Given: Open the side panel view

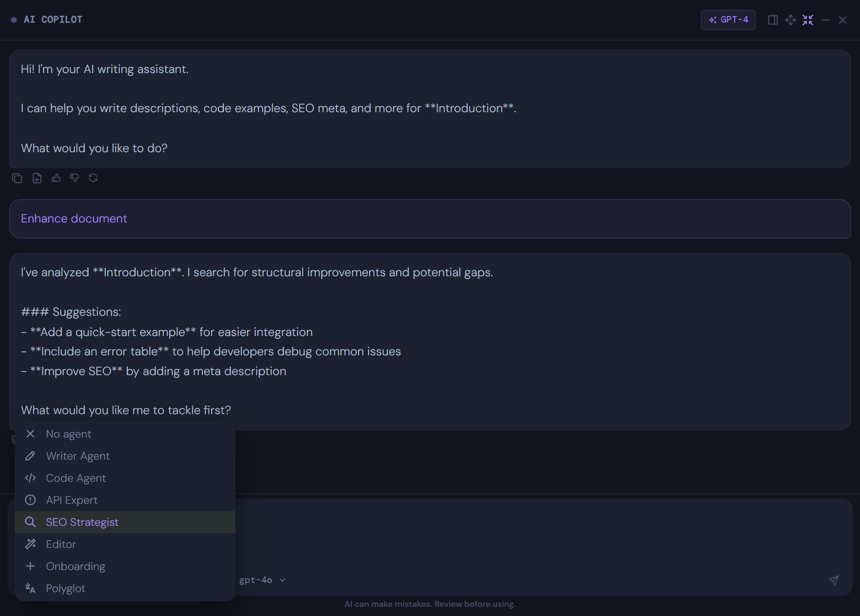Looking at the screenshot, I should tap(773, 20).
